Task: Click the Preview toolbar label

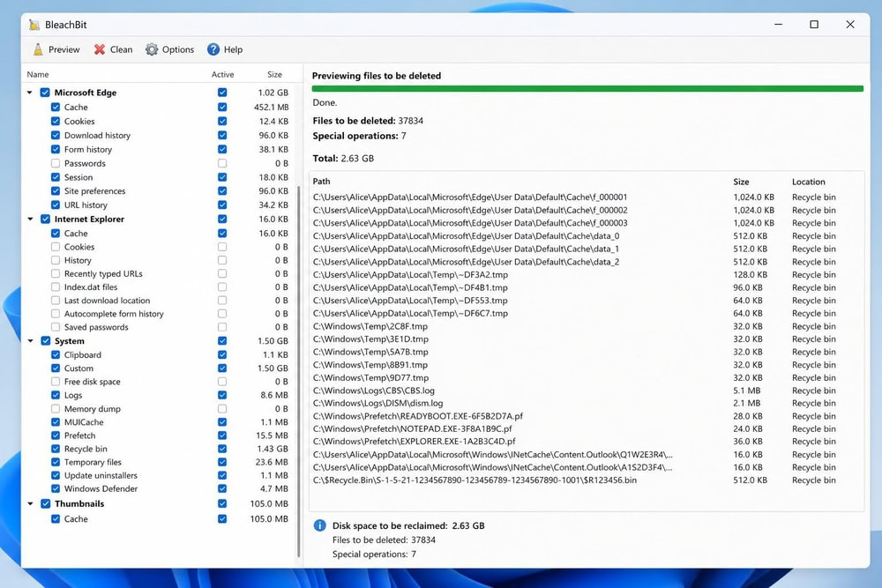Action: click(x=64, y=49)
